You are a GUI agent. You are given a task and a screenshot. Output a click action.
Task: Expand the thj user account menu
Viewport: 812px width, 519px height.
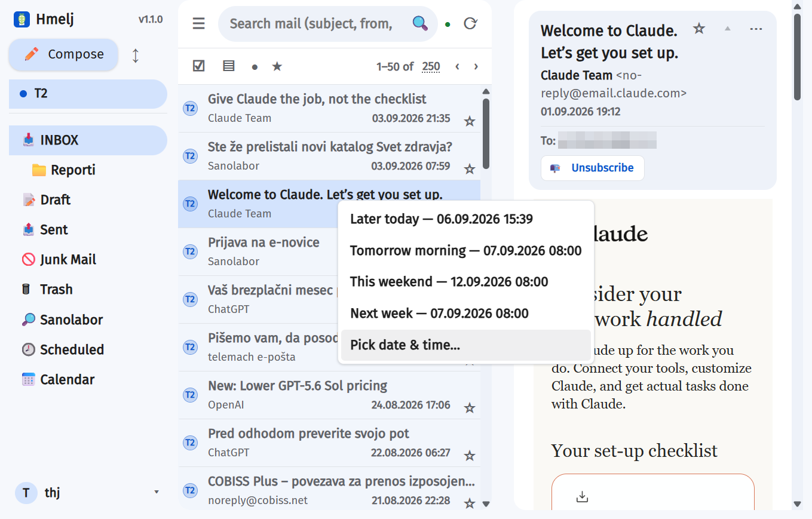pyautogui.click(x=157, y=492)
